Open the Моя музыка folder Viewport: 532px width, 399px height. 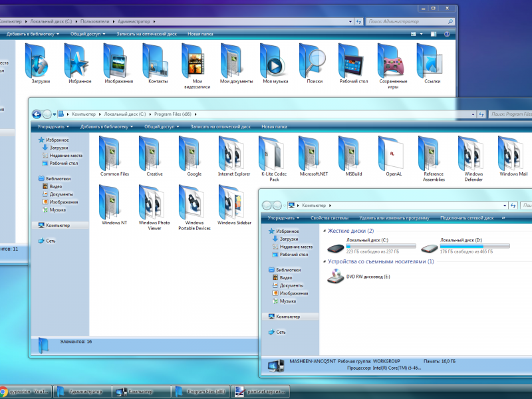[275, 63]
